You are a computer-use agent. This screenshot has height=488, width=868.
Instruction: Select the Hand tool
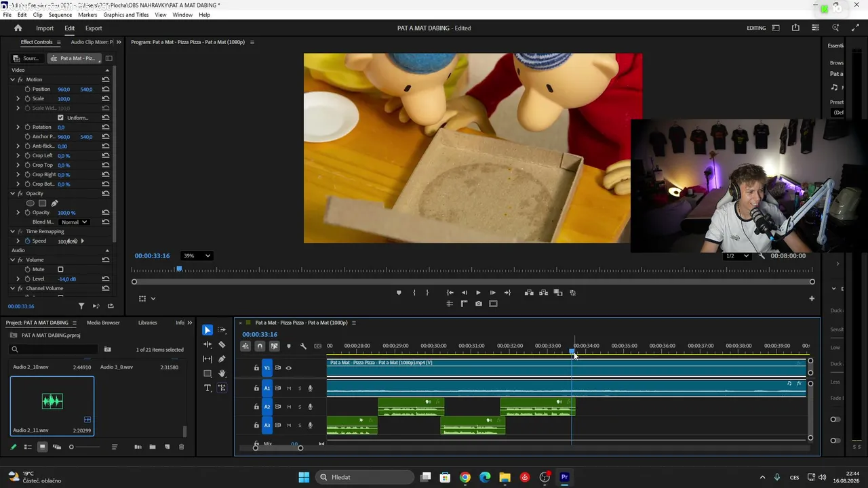(x=222, y=373)
